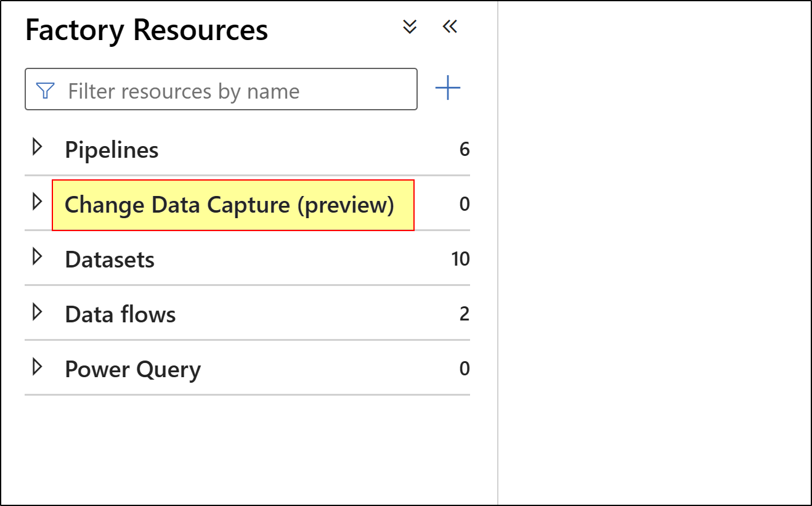Expand the Datasets arrow

(37, 256)
